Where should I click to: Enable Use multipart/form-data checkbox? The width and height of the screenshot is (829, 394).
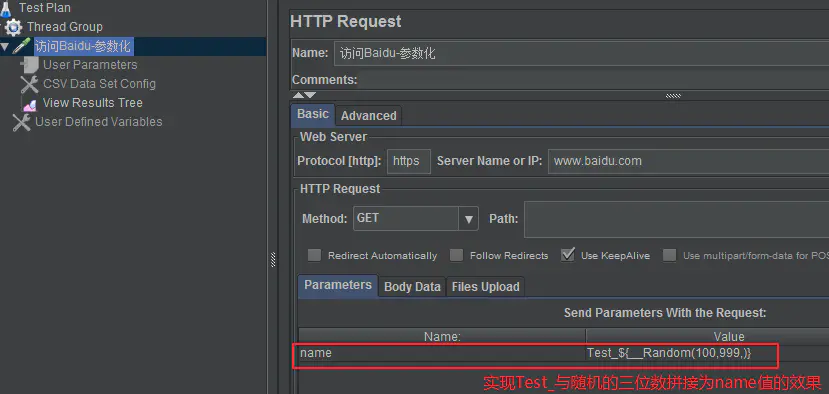[x=670, y=255]
